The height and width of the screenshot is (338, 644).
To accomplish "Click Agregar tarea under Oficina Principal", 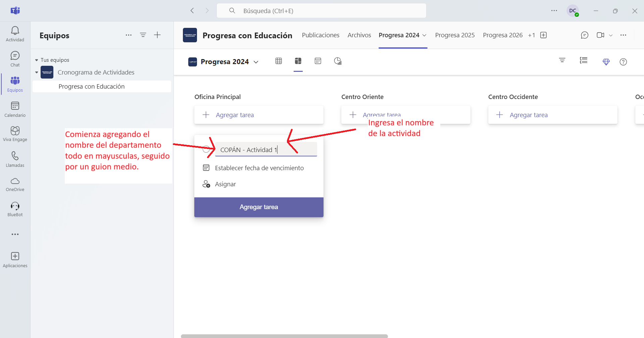I will coord(259,115).
